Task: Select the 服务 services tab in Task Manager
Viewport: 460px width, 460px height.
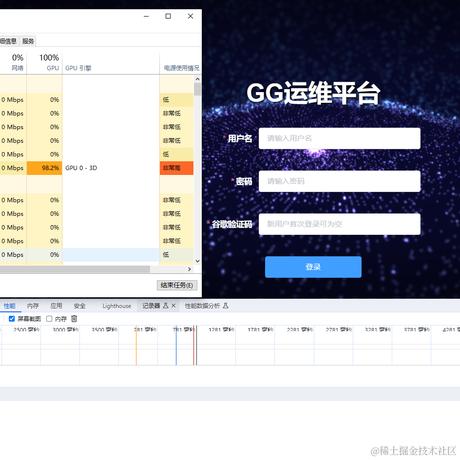Action: pyautogui.click(x=28, y=41)
